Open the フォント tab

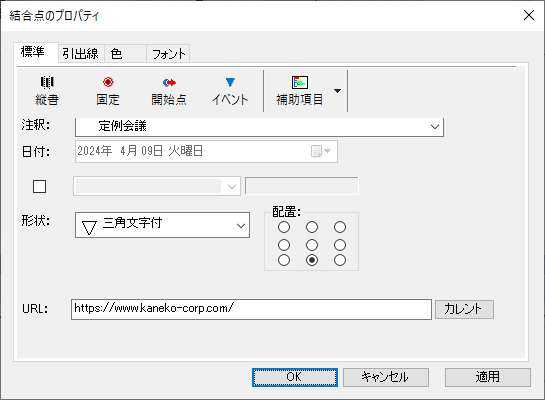click(x=168, y=54)
